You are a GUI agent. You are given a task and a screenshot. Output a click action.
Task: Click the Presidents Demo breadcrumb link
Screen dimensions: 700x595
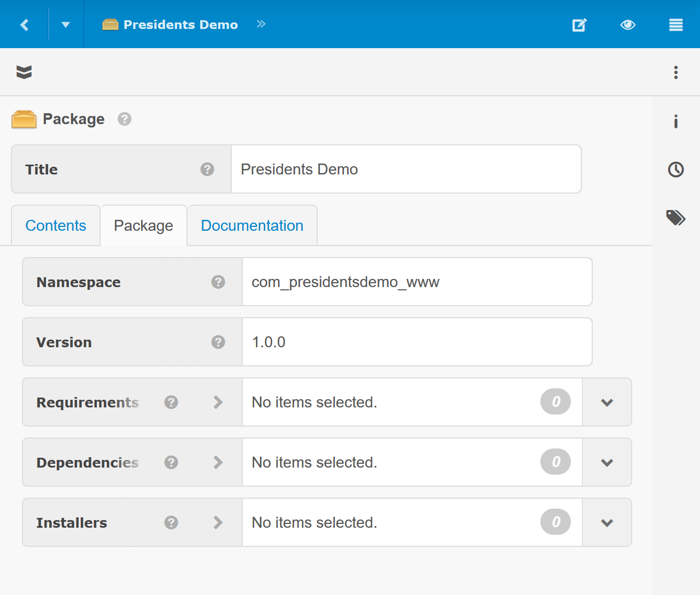[180, 25]
